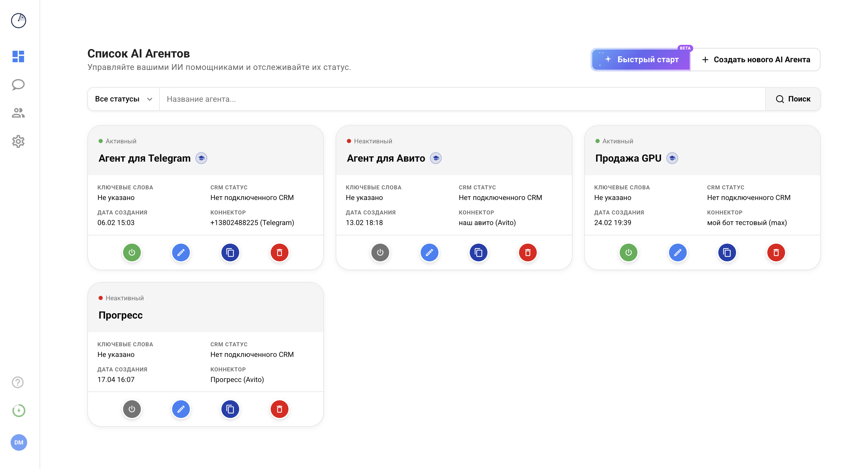Activate the Агент для Авито agent
Viewport: 868px width, 469px height.
tap(380, 252)
